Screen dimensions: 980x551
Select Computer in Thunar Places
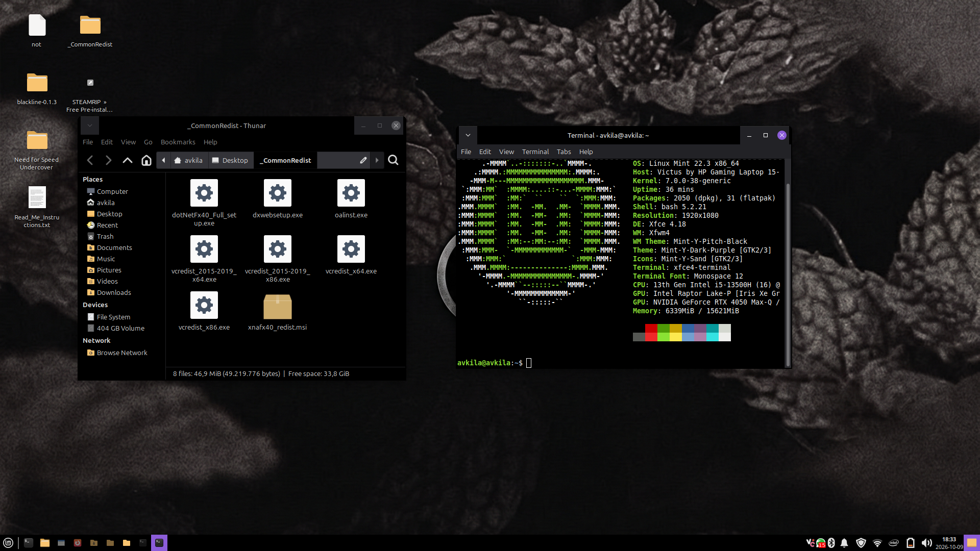pyautogui.click(x=112, y=191)
